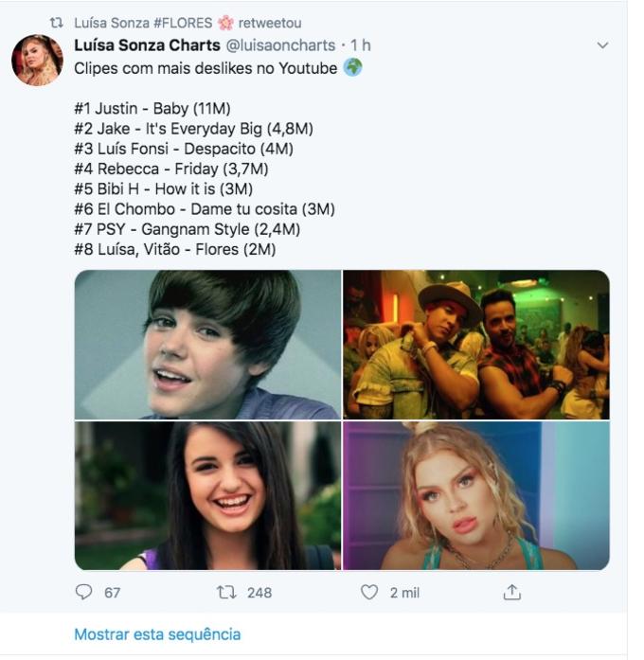The width and height of the screenshot is (644, 660).
Task: Retweet this post using the arrows icon
Action: tap(226, 592)
